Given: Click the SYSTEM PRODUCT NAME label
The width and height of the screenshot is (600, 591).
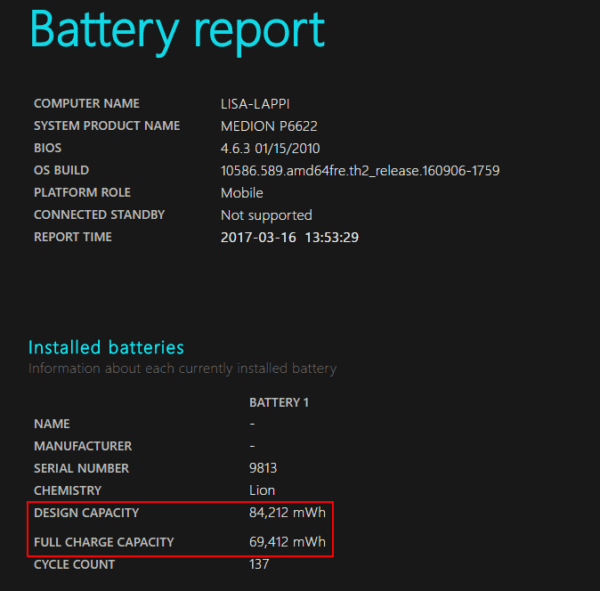Looking at the screenshot, I should [107, 126].
